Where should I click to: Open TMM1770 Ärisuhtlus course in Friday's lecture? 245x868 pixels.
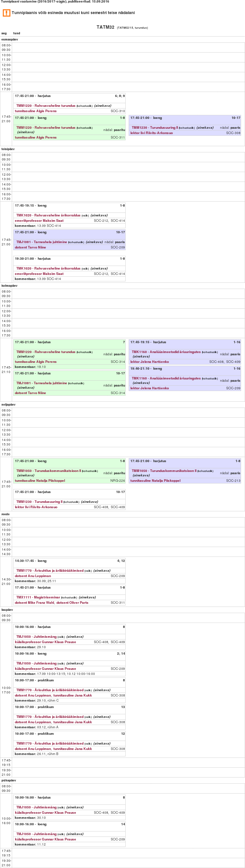click(x=49, y=570)
